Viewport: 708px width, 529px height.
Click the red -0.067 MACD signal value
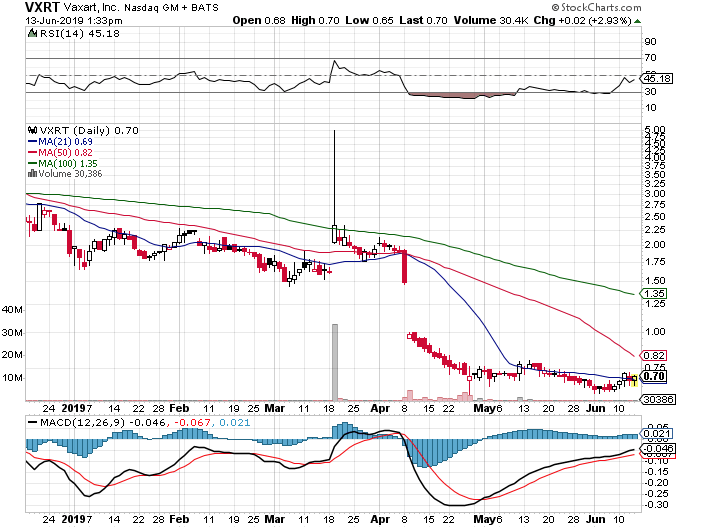coord(192,423)
